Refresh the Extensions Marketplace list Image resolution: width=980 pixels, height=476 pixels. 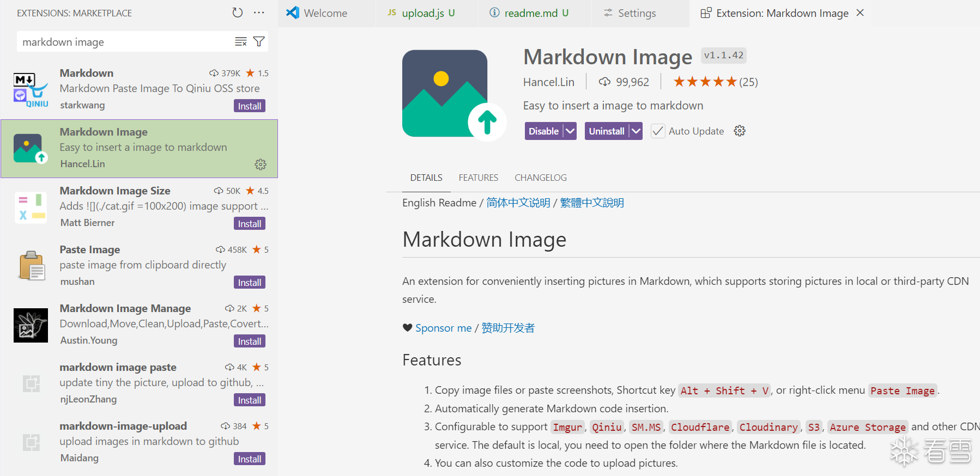click(238, 13)
